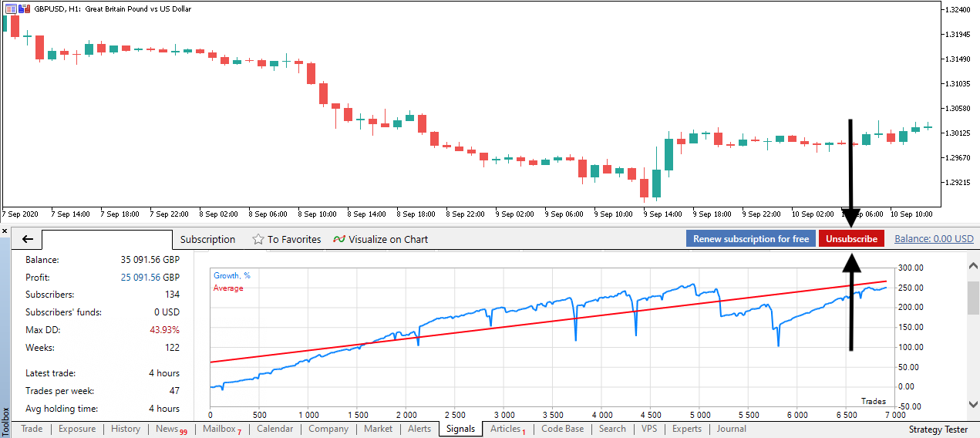This screenshot has height=438, width=980.
Task: Switch to the Alerts tab
Action: [419, 429]
